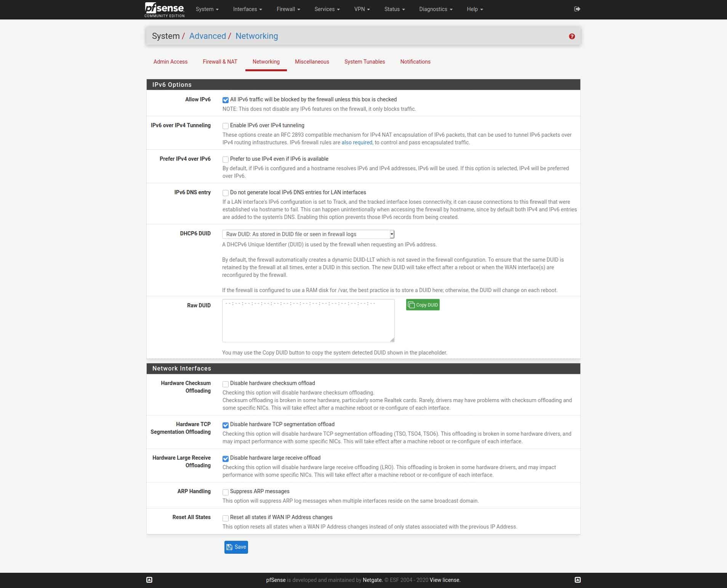Viewport: 727px width, 588px height.
Task: Click the 'Hardware Checksum Offloading' label
Action: coord(186,387)
